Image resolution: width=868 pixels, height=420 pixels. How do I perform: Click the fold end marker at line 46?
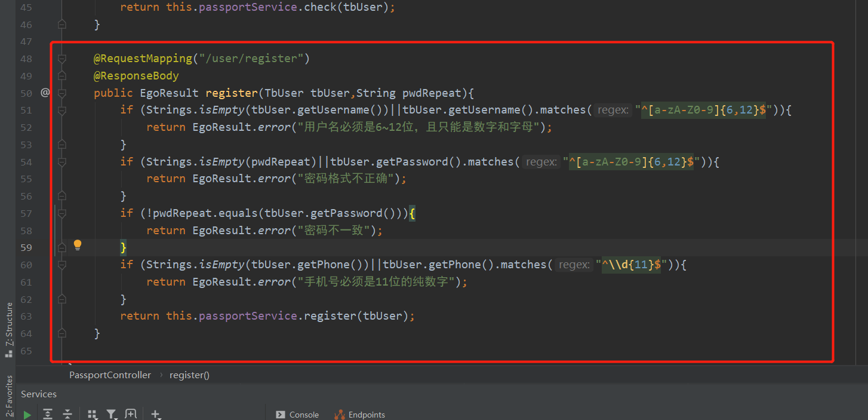(62, 24)
